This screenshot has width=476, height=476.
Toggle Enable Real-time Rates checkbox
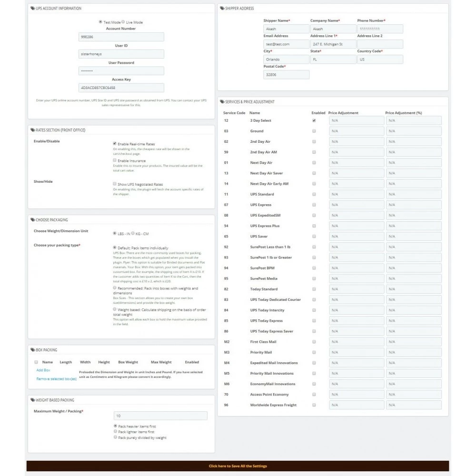pyautogui.click(x=115, y=143)
